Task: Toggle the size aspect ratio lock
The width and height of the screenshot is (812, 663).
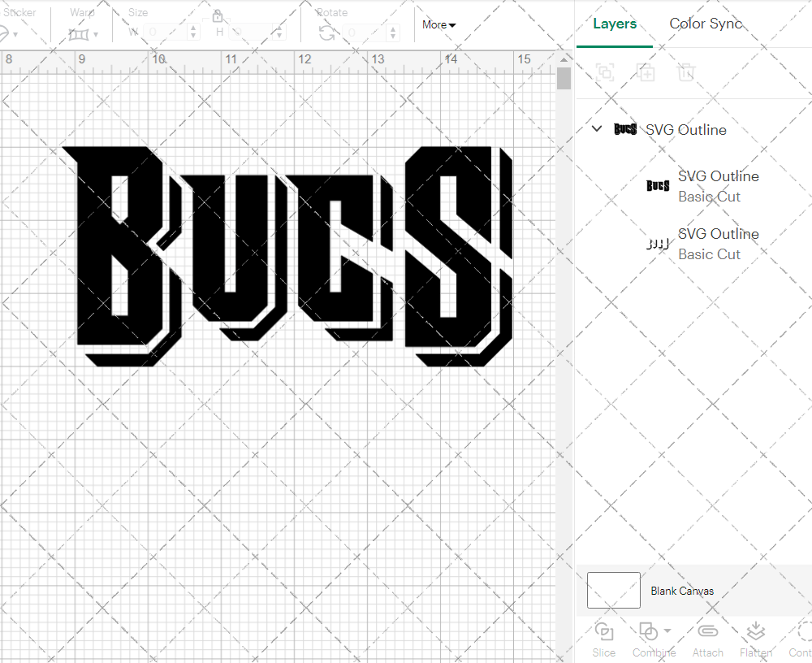Action: pos(218,16)
